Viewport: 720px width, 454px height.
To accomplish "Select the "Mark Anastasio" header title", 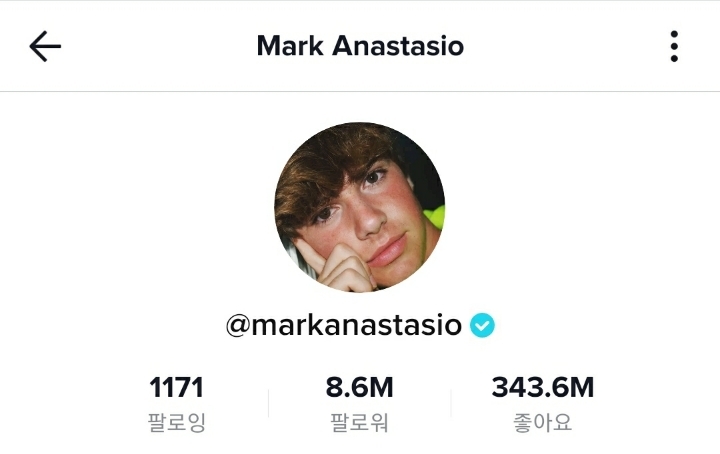I will coord(360,46).
